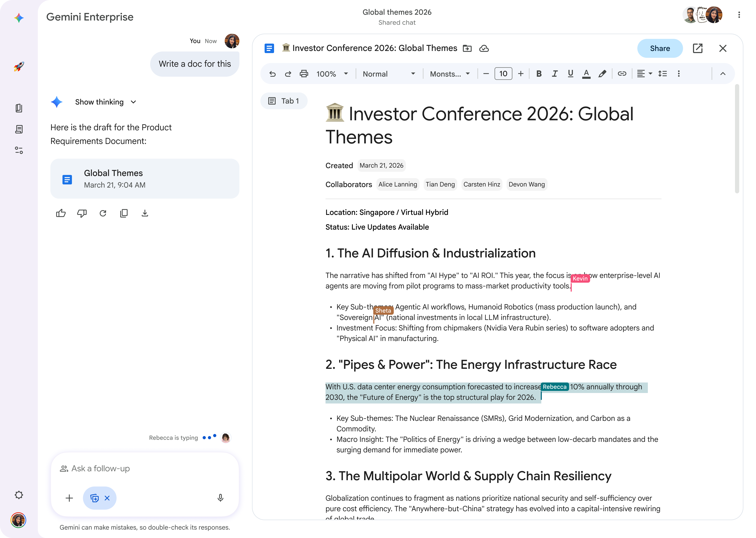Copy the response text
The image size is (756, 538).
tap(124, 213)
